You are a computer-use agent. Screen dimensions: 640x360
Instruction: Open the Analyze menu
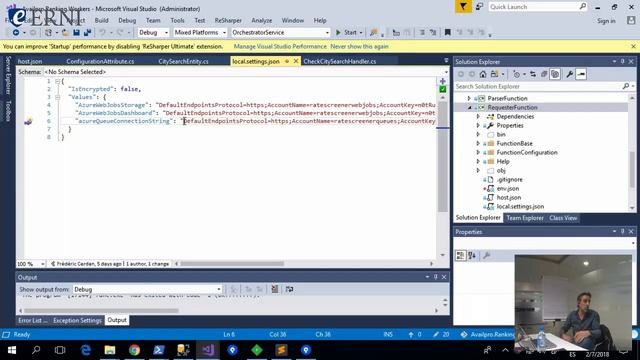point(262,20)
